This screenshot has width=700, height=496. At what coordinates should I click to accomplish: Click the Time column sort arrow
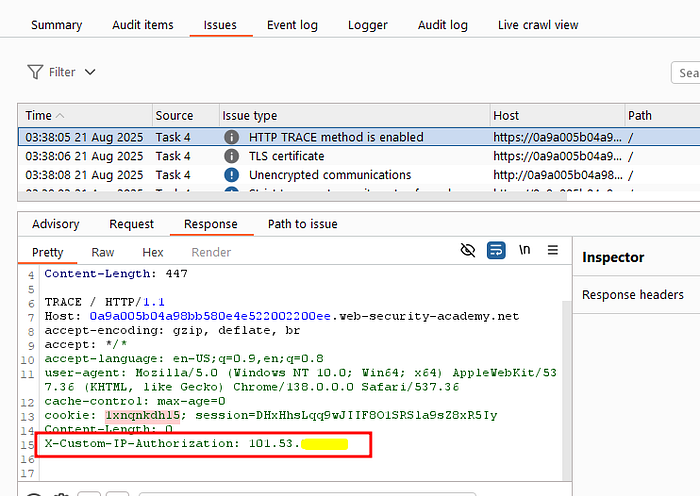click(60, 116)
